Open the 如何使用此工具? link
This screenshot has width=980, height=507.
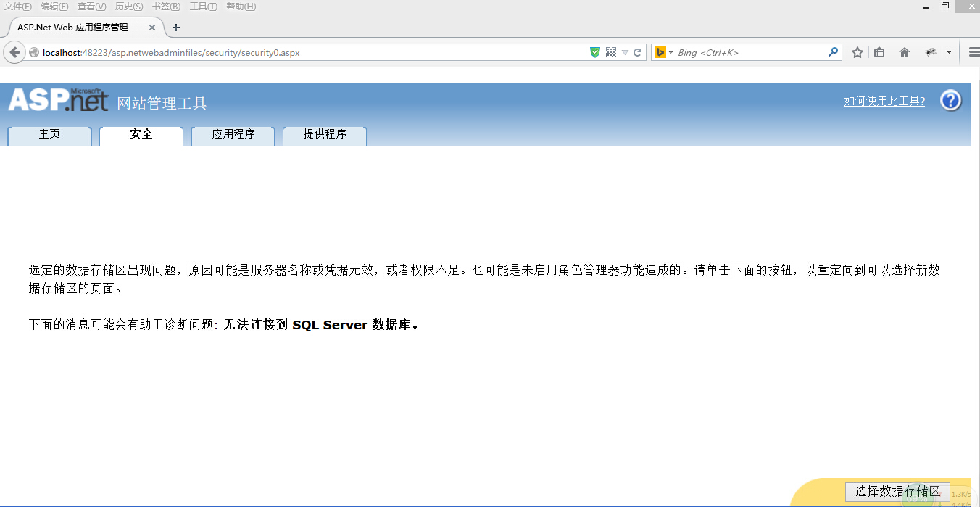(884, 102)
